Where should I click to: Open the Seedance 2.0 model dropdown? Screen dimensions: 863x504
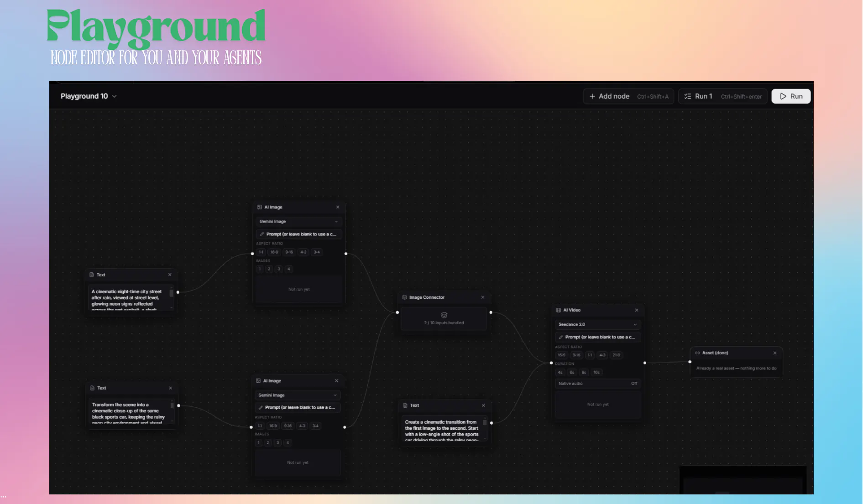598,325
